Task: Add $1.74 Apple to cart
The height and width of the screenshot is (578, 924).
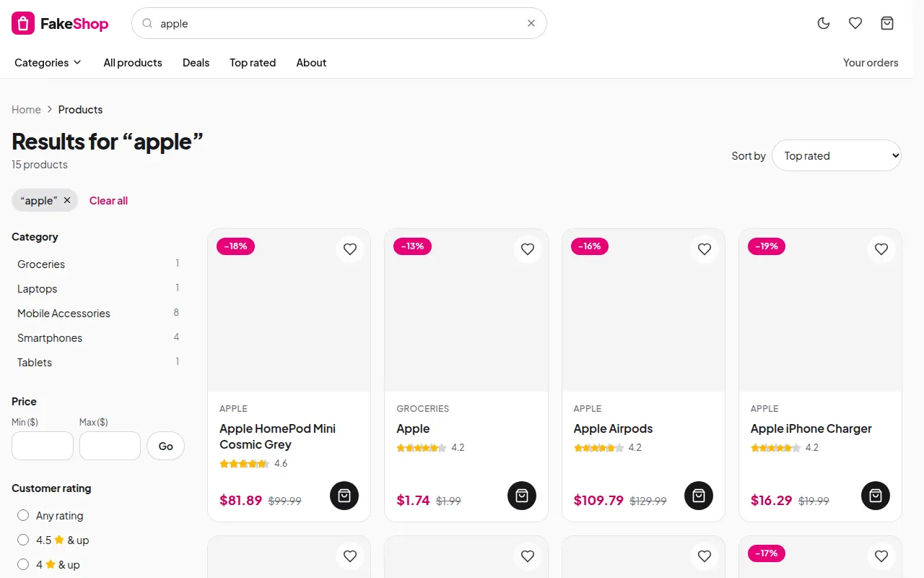Action: 522,496
